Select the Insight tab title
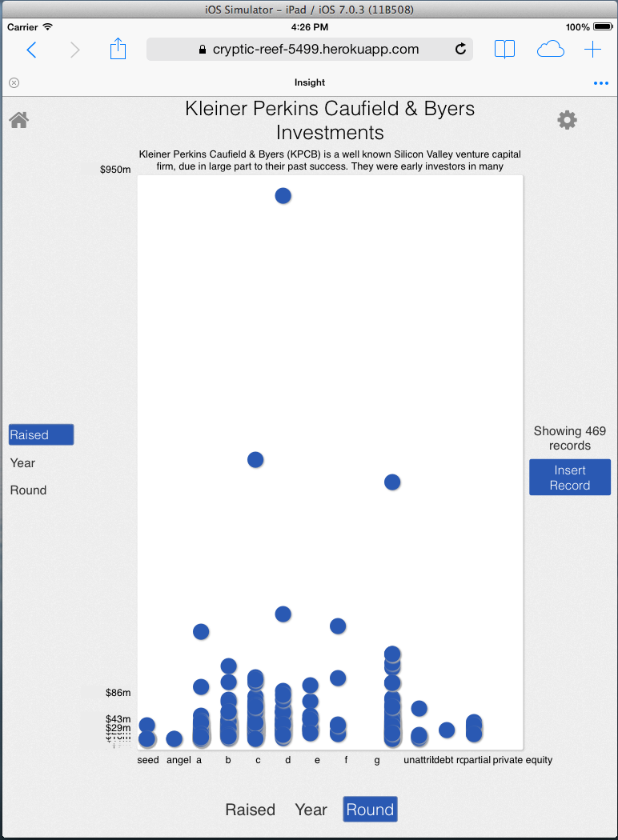Image resolution: width=618 pixels, height=840 pixels. click(309, 82)
